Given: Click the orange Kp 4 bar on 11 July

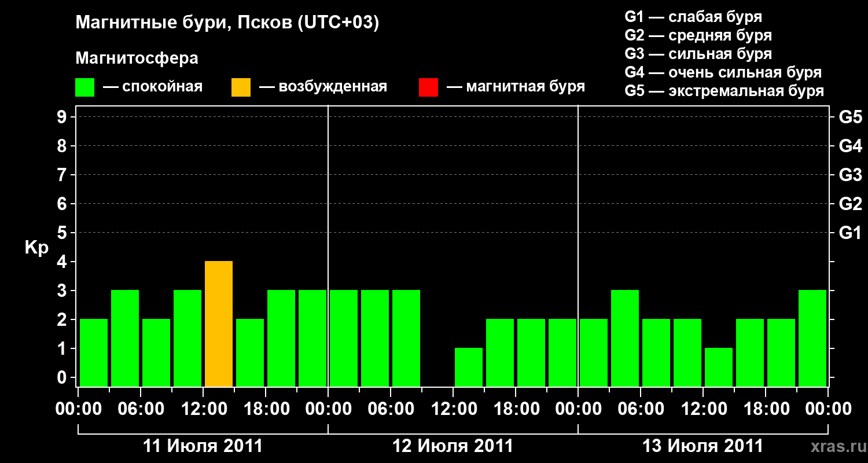Looking at the screenshot, I should click(x=219, y=324).
